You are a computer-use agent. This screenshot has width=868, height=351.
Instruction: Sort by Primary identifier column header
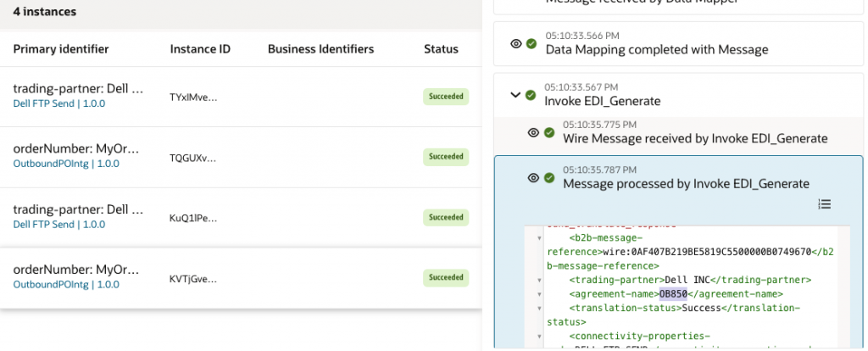[61, 49]
